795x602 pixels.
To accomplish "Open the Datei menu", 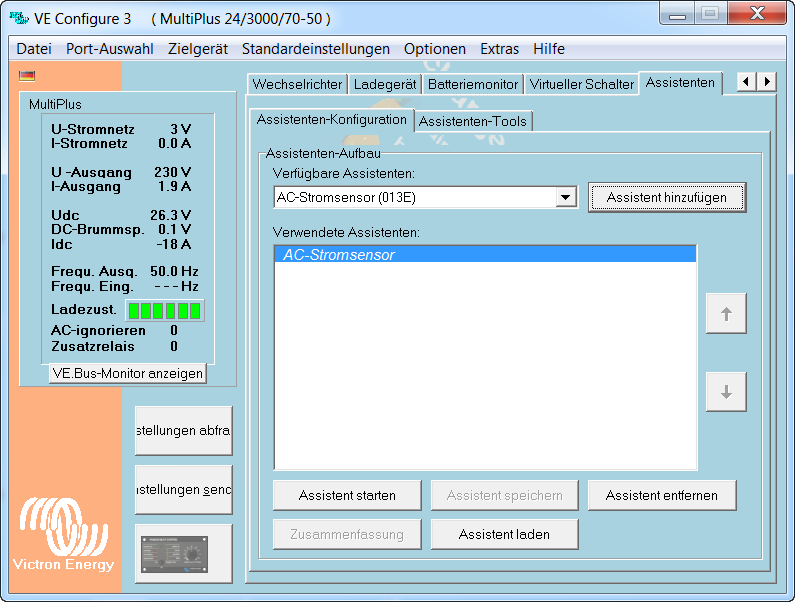I will pyautogui.click(x=34, y=49).
